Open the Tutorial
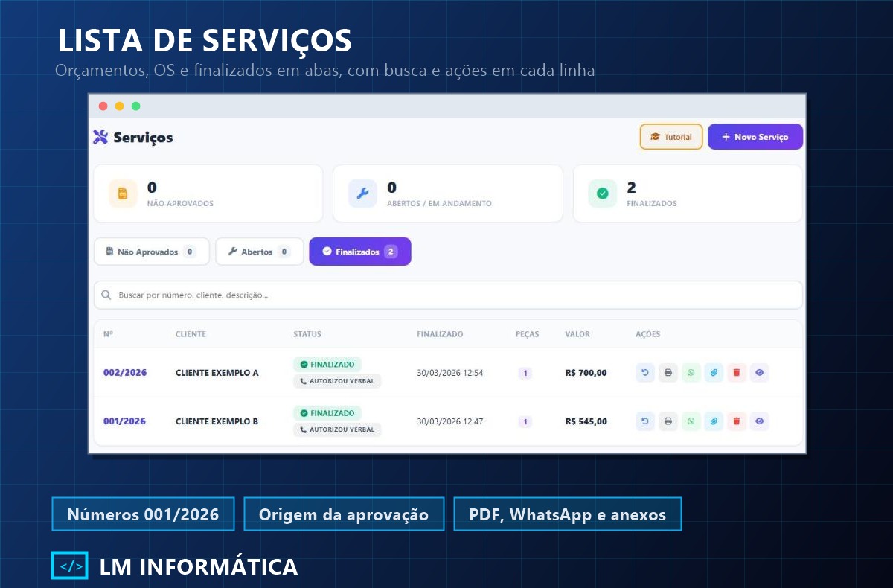Screen dimensions: 893x588 [671, 137]
